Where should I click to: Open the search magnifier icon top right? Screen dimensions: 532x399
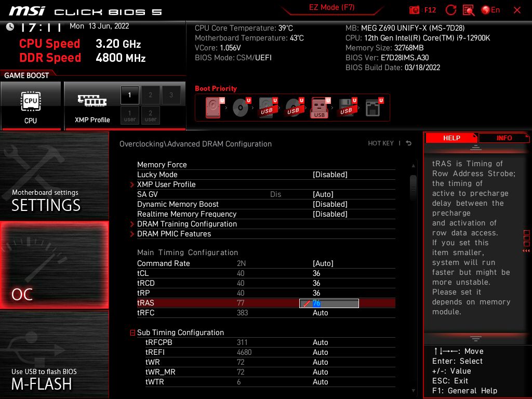click(468, 9)
